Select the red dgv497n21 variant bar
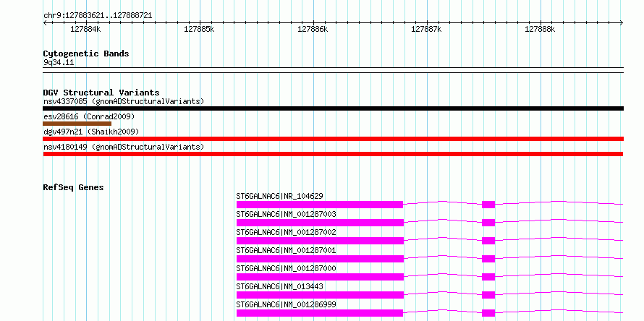Screen dimensions: 644x321 point(333,139)
